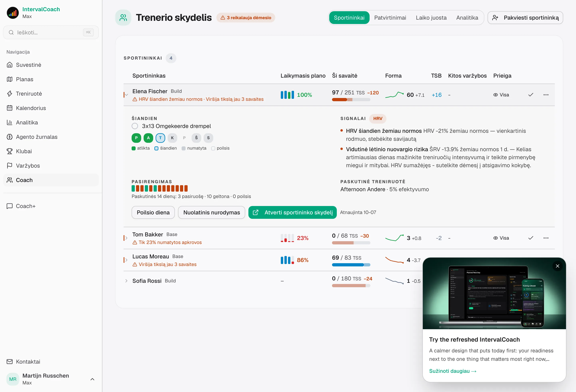Click the Trenerio skydelis header people icon

(123, 18)
